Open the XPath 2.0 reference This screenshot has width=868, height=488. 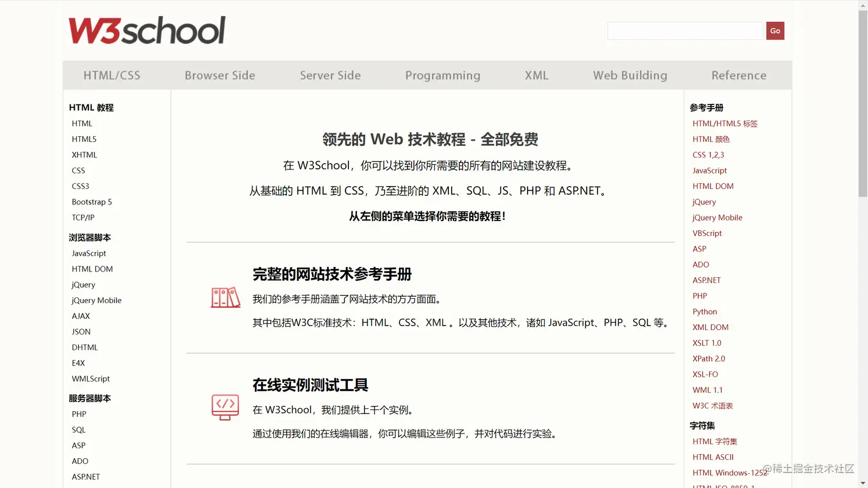click(709, 359)
